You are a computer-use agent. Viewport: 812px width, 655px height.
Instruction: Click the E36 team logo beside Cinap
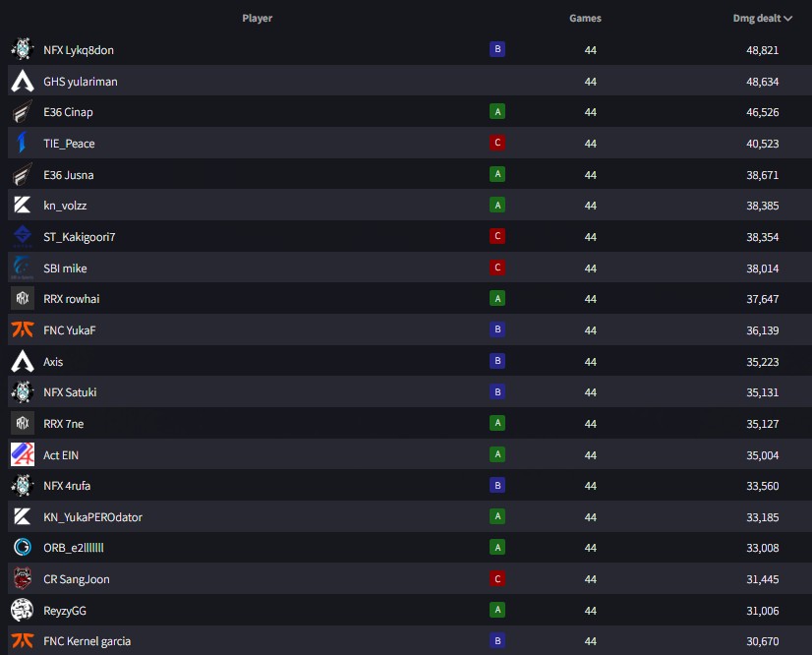tap(23, 111)
